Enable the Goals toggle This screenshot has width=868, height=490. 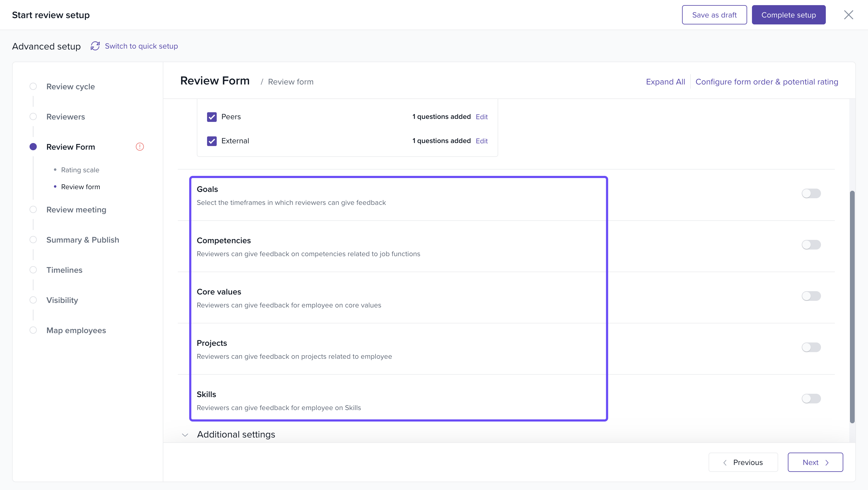(811, 193)
